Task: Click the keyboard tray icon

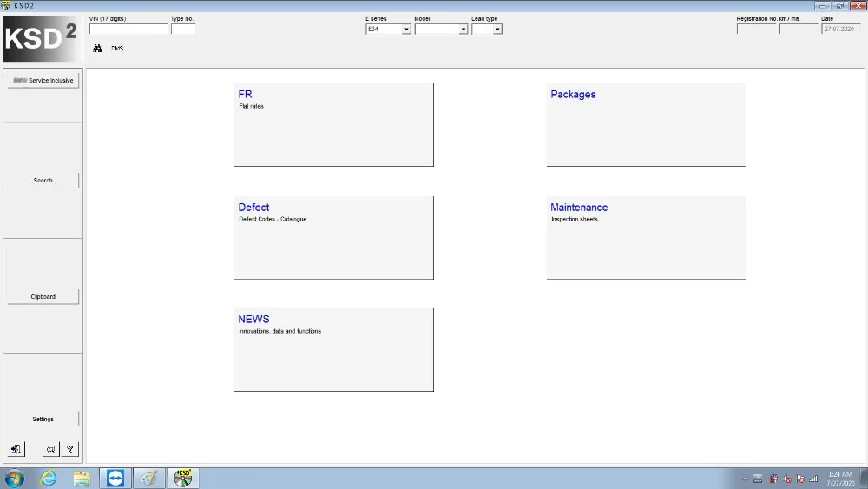Action: point(758,479)
